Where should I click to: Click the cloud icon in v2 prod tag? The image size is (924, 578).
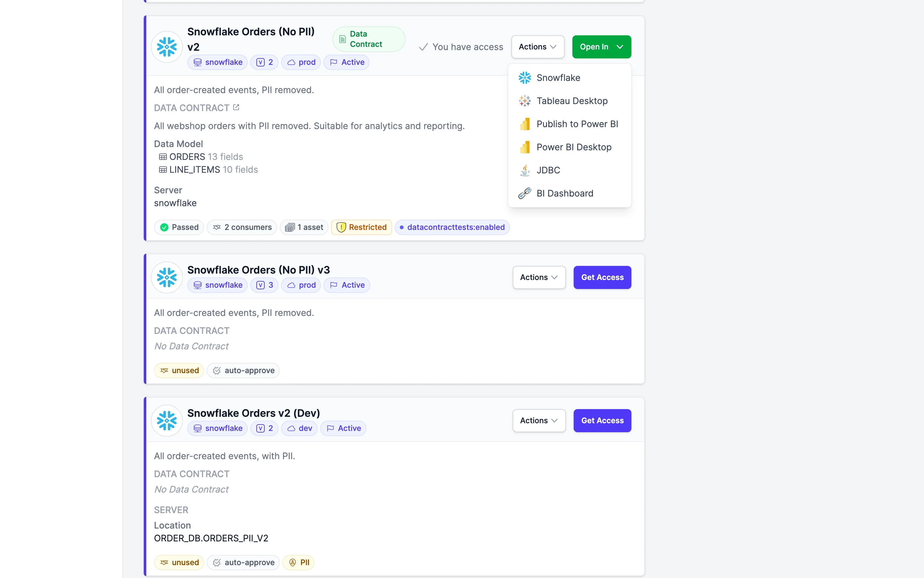point(291,62)
